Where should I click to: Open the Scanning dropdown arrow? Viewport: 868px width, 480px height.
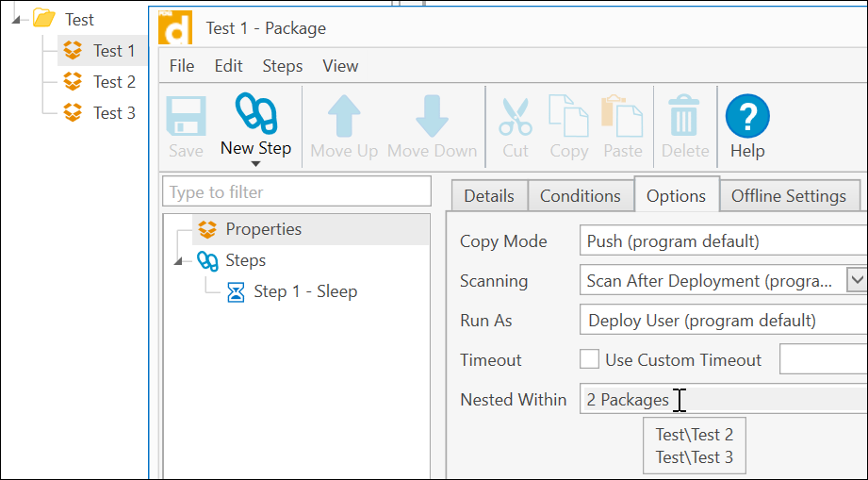point(856,280)
